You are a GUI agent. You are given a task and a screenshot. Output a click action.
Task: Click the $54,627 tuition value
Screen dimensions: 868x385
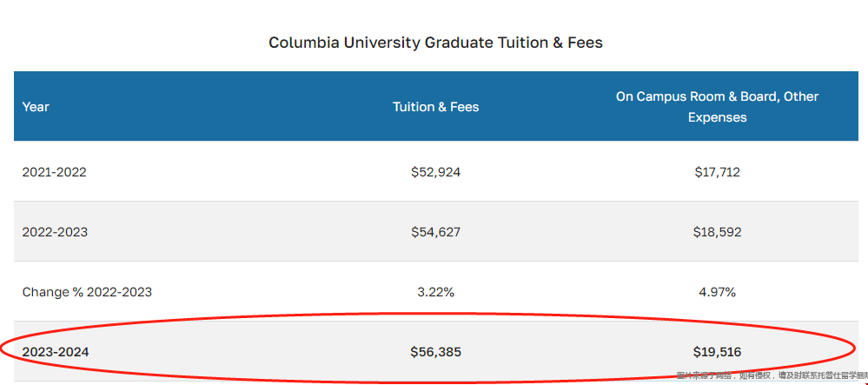[435, 232]
